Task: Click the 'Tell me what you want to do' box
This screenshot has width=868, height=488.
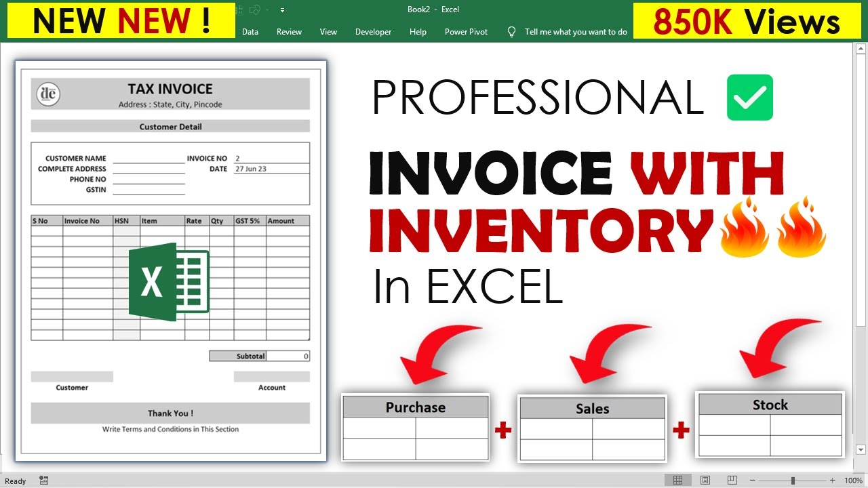Action: click(576, 32)
